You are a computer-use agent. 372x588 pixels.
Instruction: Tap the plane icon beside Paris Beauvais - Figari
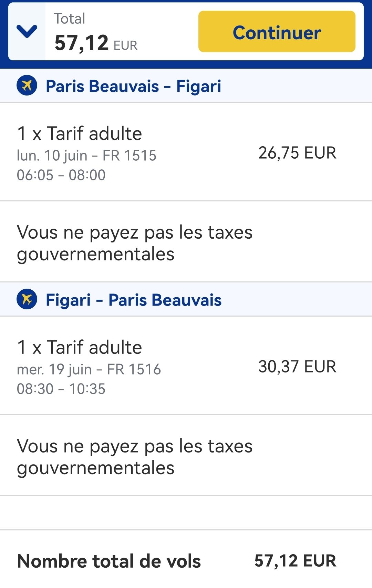coord(27,85)
